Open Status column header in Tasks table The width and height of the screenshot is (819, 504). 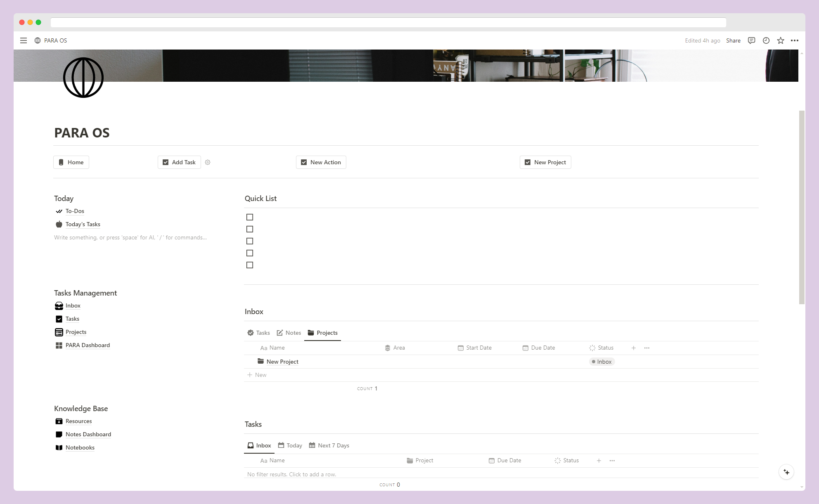point(567,461)
